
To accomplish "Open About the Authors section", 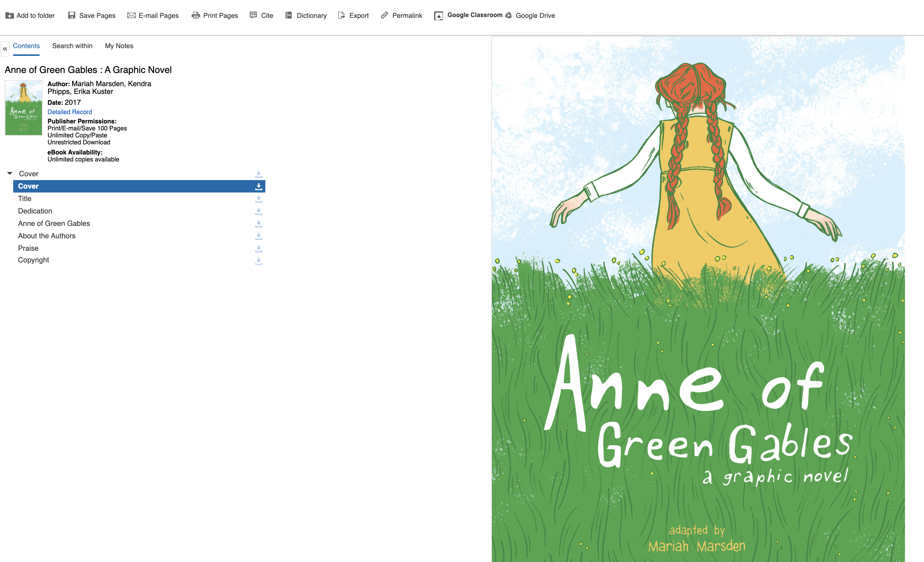I will [47, 236].
